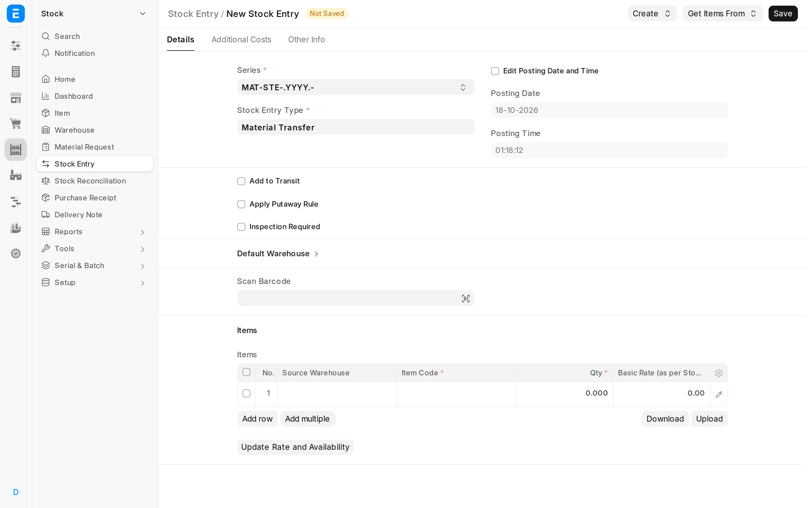This screenshot has height=508, width=812.
Task: Open the checkmark badge icon in left rail
Action: pyautogui.click(x=16, y=253)
